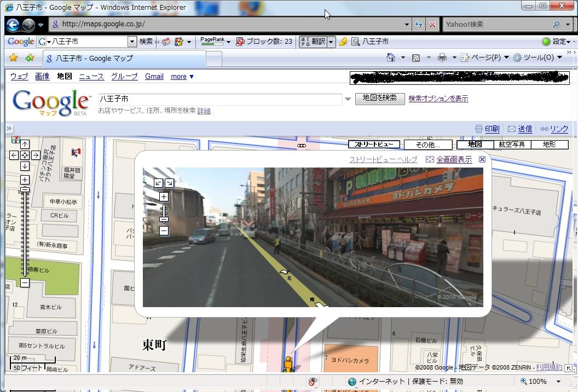Stop page loading with the red X icon
Screen dimensions: 578x392
pyautogui.click(x=432, y=25)
